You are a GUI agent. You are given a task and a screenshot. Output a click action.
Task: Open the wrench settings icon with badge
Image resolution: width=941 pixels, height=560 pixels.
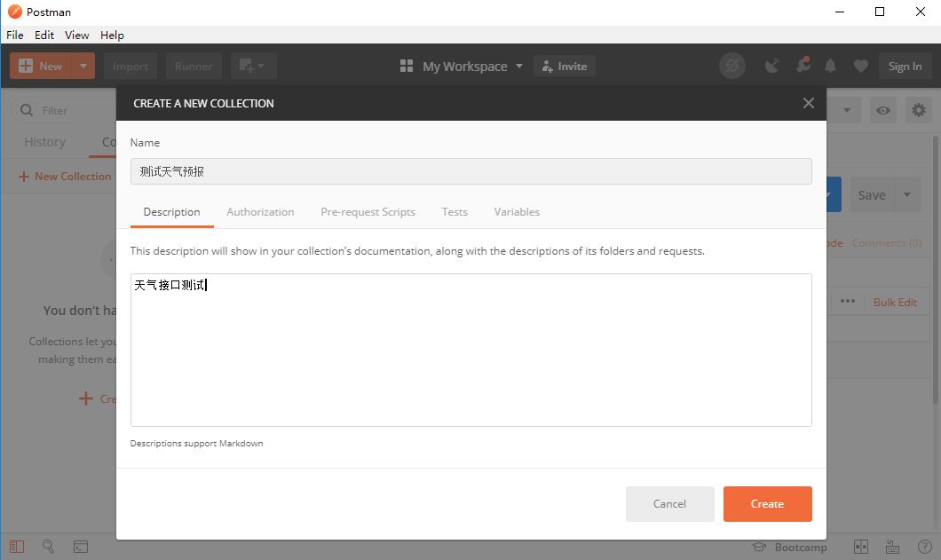click(x=803, y=65)
